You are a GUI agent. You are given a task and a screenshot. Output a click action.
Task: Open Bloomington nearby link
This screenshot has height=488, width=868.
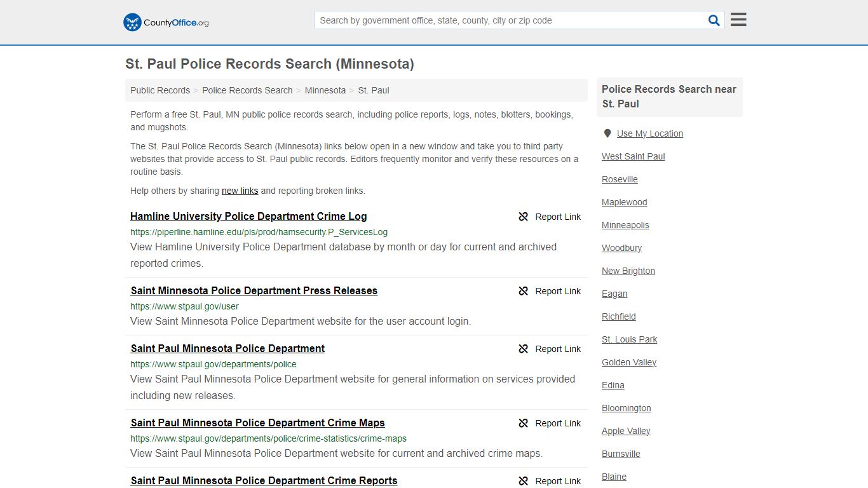pos(627,408)
